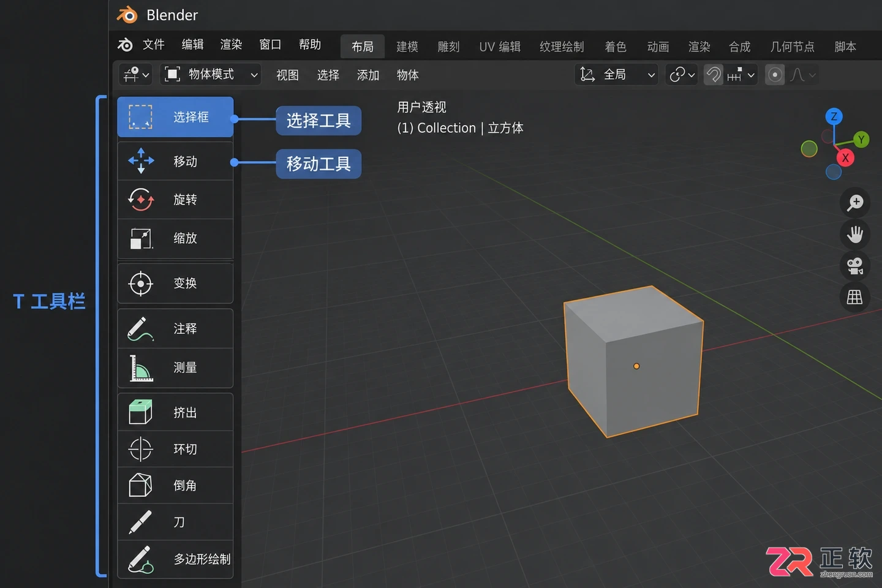Open the pivot point dropdown
The image size is (882, 588).
pyautogui.click(x=682, y=75)
